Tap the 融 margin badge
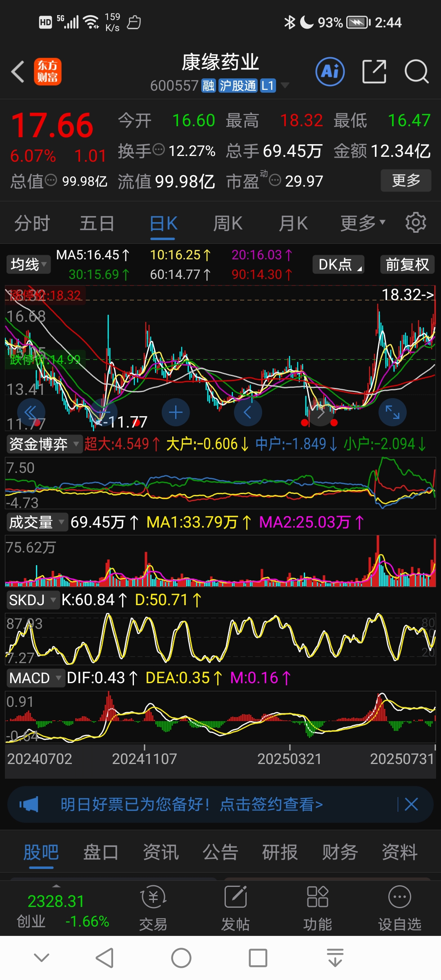 coord(208,86)
